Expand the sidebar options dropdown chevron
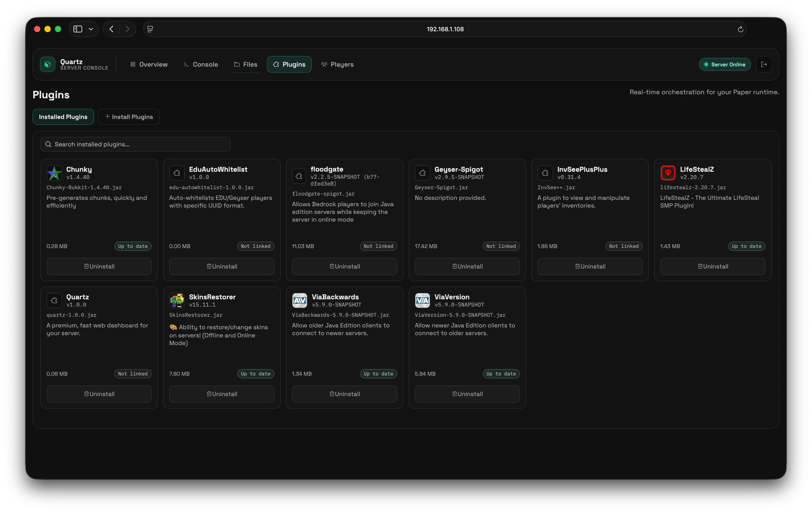Screen dimensions: 812x513 (91, 29)
